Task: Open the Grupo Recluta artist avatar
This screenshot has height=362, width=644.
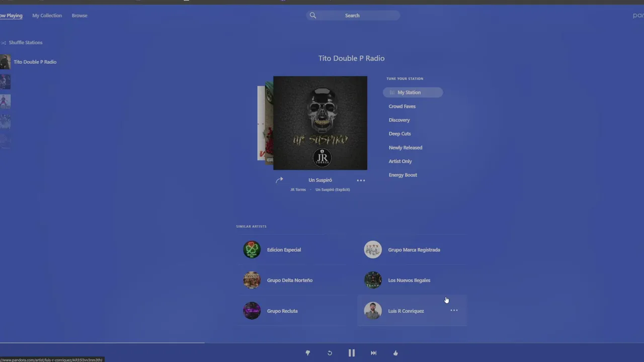Action: (252, 311)
